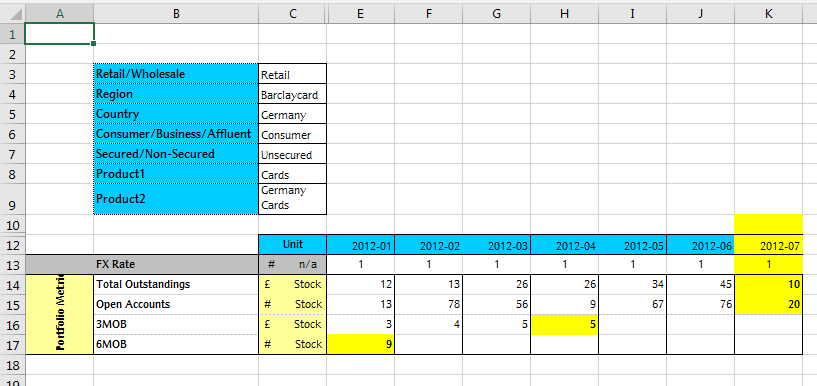Image resolution: width=817 pixels, height=386 pixels.
Task: Select the Unsecured value cell
Action: click(293, 154)
